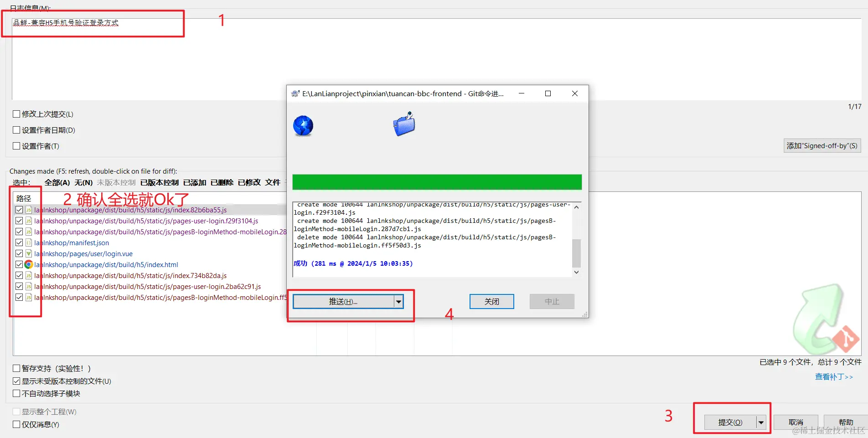Click the JS file icon for pages-user-login.2ba62c91.js

29,287
